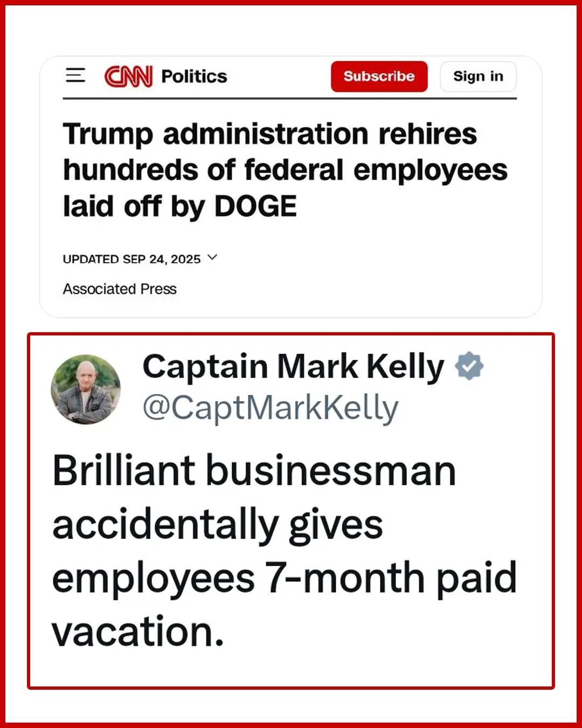Image resolution: width=582 pixels, height=728 pixels.
Task: Open the hamburger menu icon
Action: pos(75,75)
